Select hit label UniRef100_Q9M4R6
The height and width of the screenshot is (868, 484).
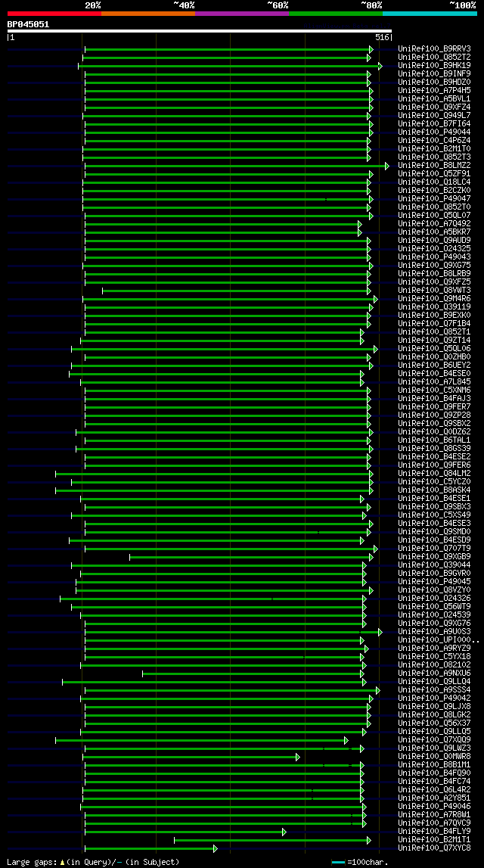click(434, 298)
